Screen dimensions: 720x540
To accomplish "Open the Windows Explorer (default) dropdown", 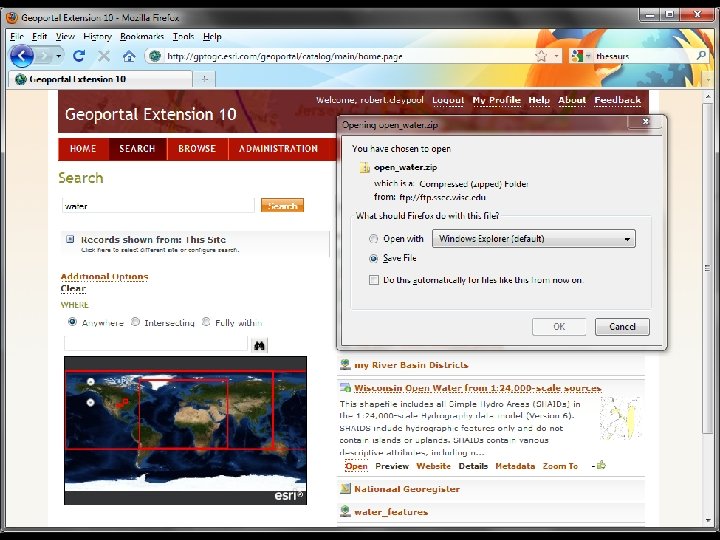I will (534, 239).
